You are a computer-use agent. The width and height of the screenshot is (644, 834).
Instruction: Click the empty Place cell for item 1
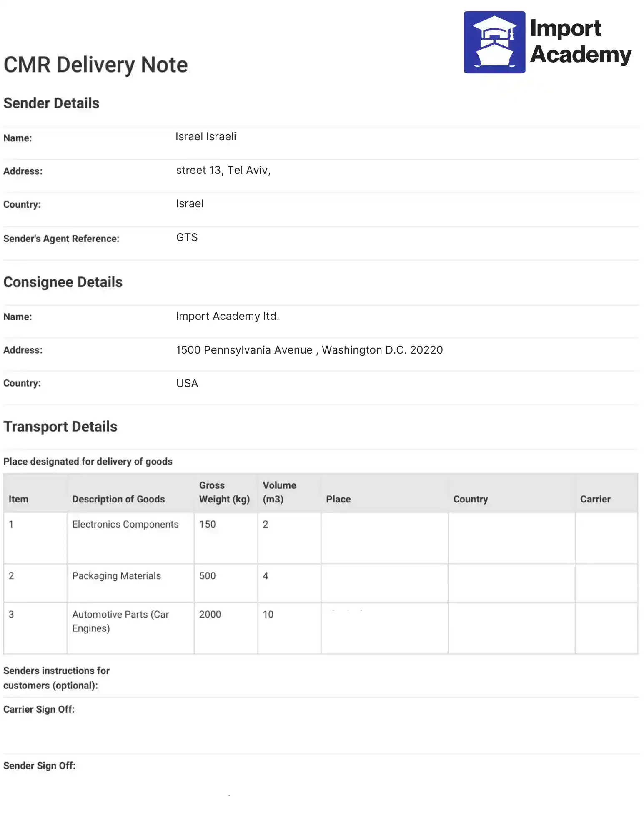pos(384,538)
